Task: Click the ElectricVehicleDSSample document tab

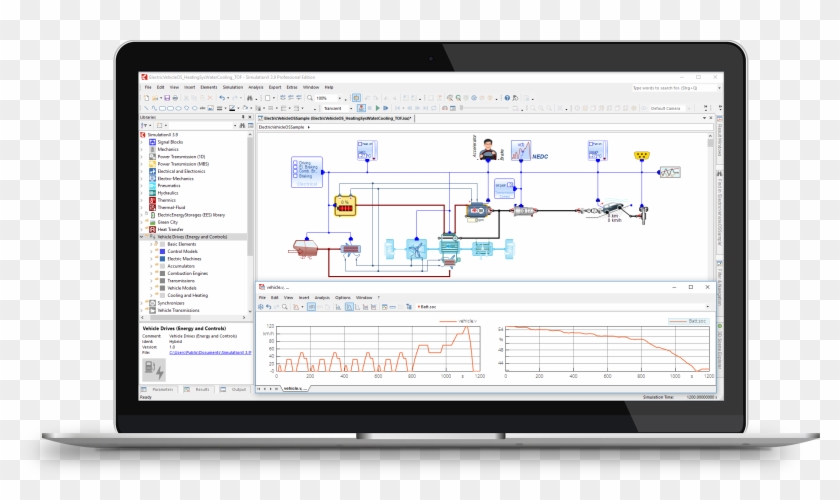Action: (x=336, y=118)
